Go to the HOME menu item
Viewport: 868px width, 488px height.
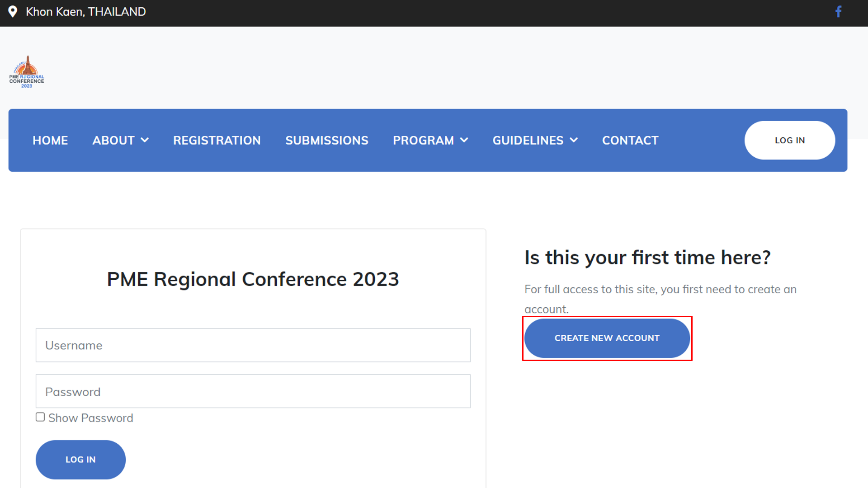pos(50,141)
